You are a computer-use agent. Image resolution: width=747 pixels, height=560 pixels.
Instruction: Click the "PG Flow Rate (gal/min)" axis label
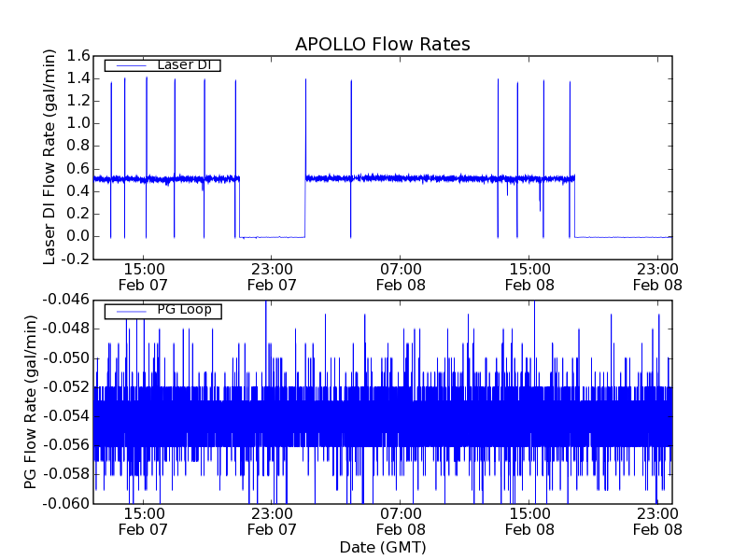pyautogui.click(x=30, y=402)
